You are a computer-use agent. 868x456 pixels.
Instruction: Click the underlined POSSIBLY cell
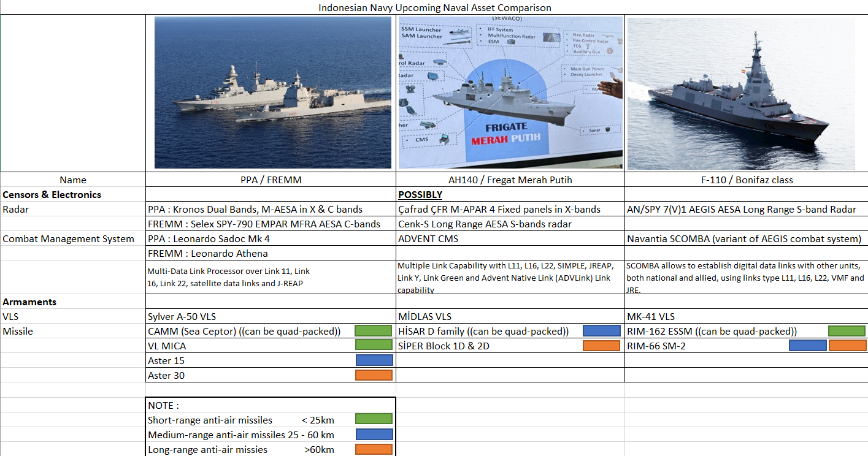tap(420, 195)
